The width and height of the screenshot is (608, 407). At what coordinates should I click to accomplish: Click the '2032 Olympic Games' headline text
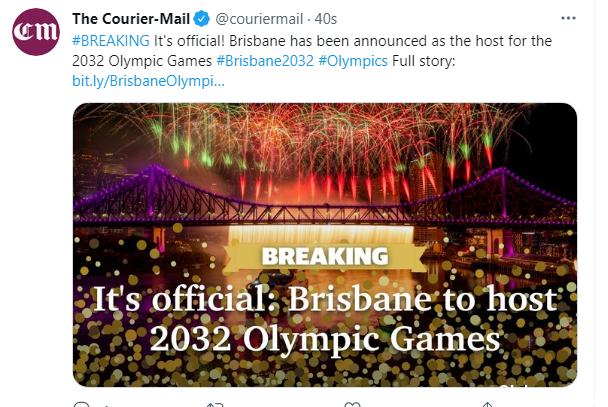pos(325,338)
